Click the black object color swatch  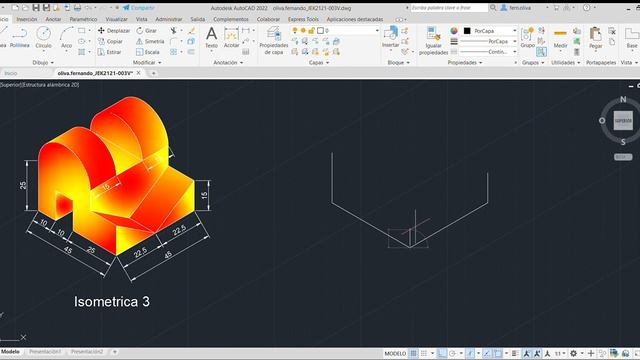coord(467,31)
